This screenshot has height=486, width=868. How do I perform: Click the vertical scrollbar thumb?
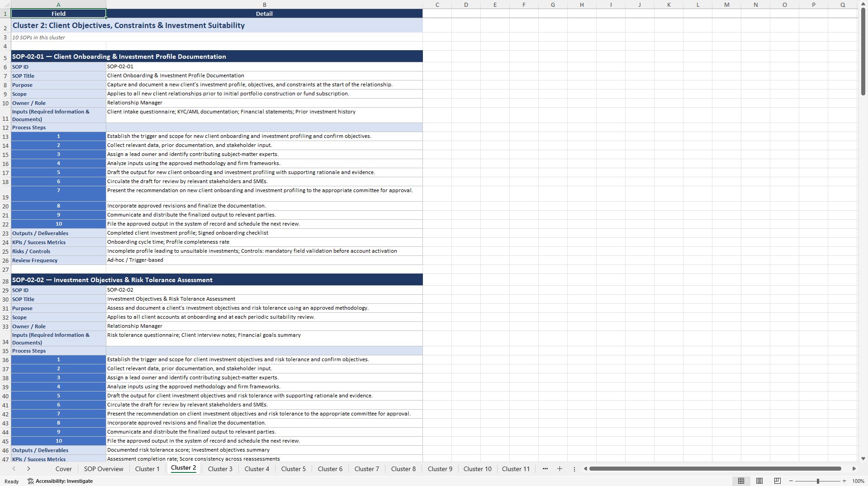point(863,52)
